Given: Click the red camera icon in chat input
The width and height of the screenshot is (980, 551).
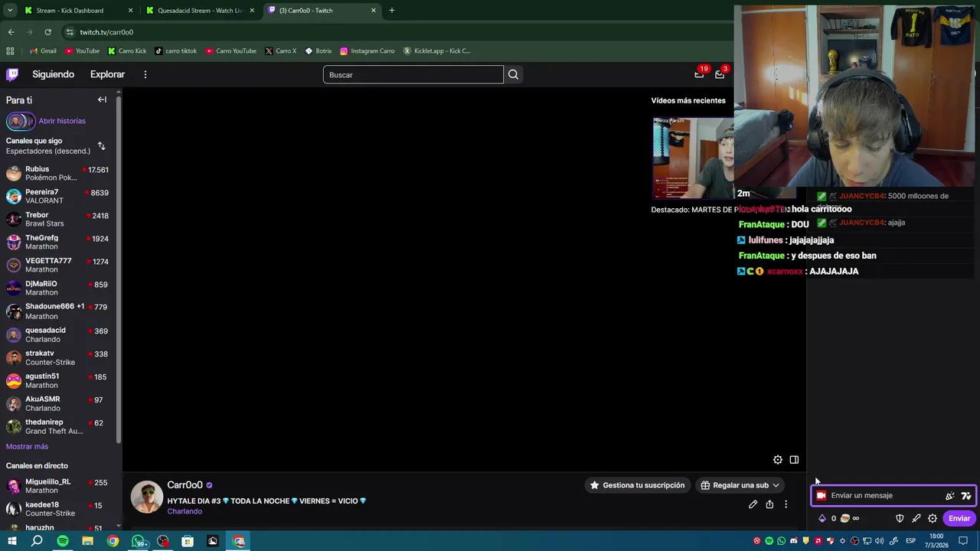Looking at the screenshot, I should (x=822, y=495).
